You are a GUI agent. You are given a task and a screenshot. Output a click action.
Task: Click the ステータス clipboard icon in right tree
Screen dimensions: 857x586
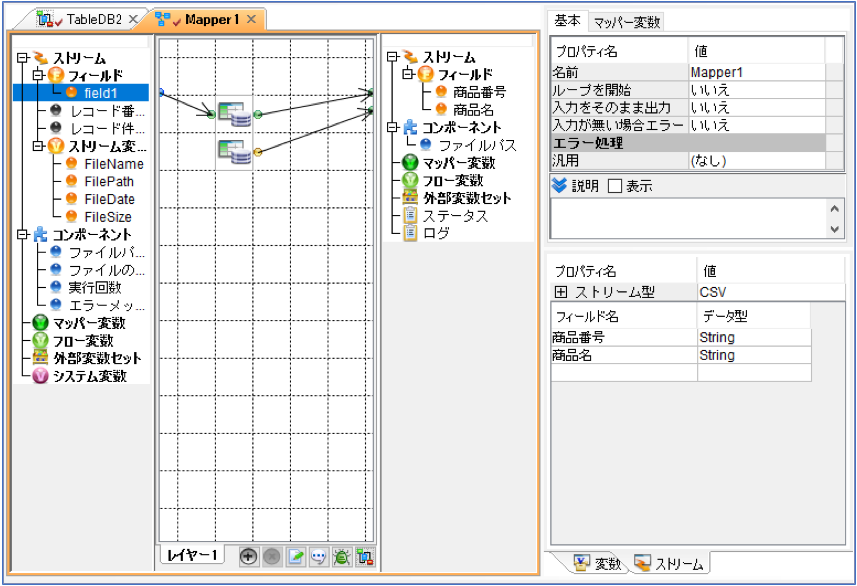point(410,215)
